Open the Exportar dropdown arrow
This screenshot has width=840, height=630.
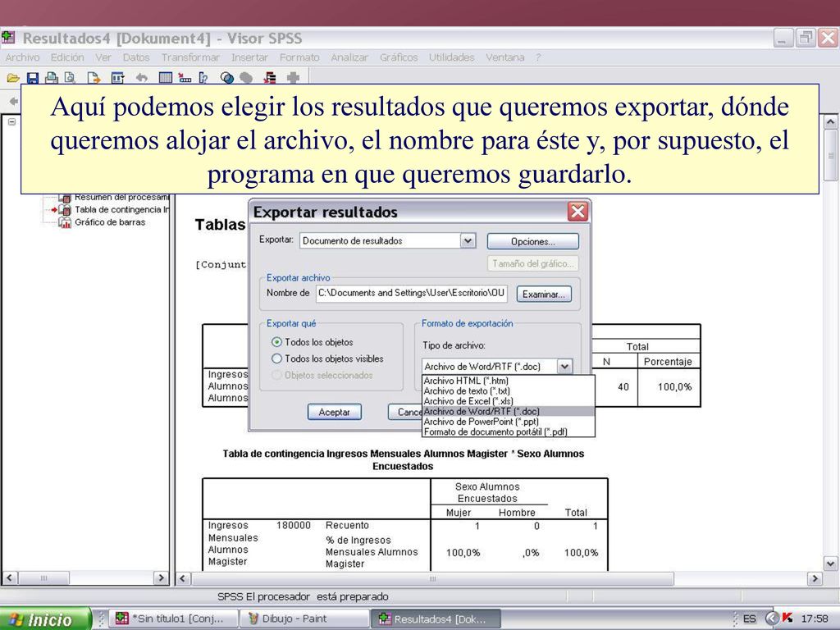[x=468, y=240]
